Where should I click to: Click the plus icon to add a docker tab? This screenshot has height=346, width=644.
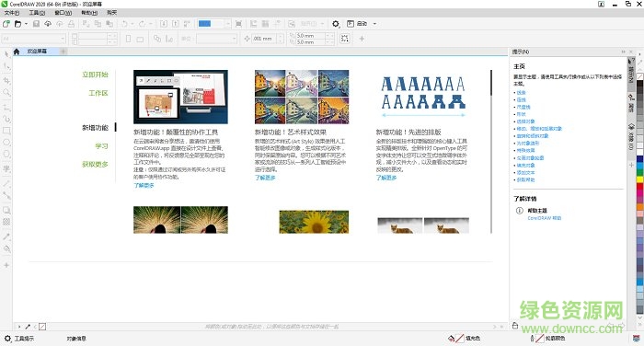coord(631,165)
